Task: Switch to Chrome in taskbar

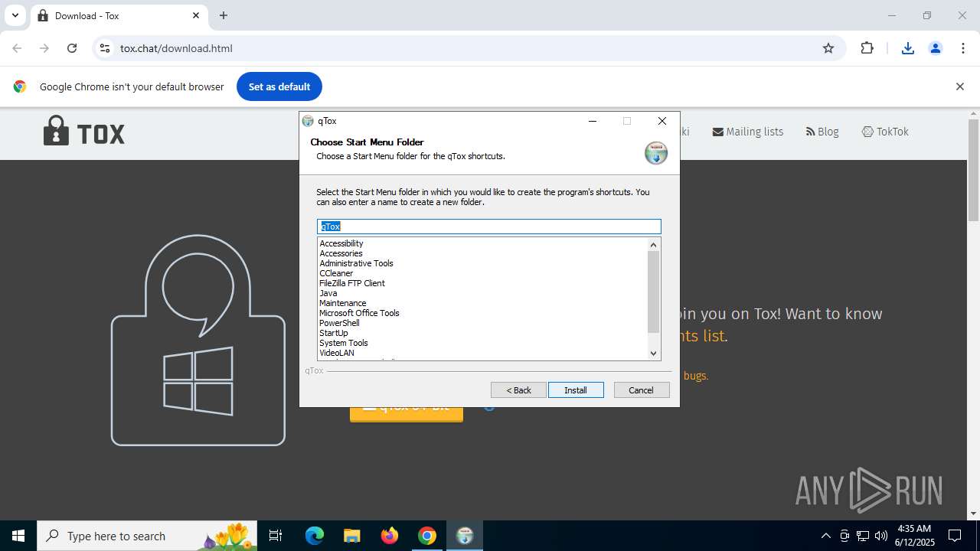Action: [x=427, y=536]
